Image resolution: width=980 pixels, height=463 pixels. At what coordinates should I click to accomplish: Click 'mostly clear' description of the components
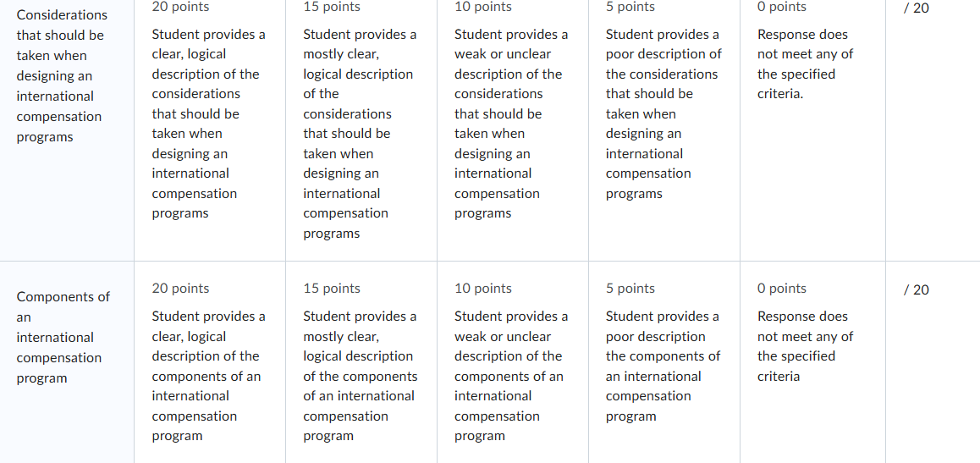361,376
